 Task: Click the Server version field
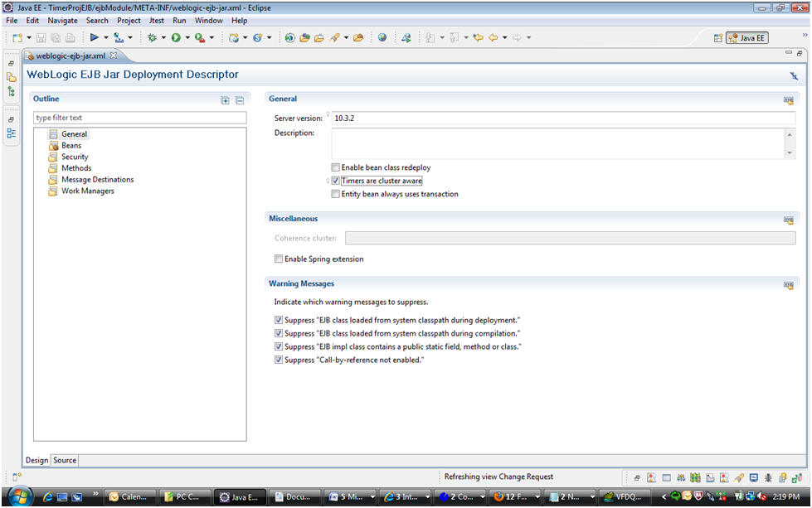563,118
